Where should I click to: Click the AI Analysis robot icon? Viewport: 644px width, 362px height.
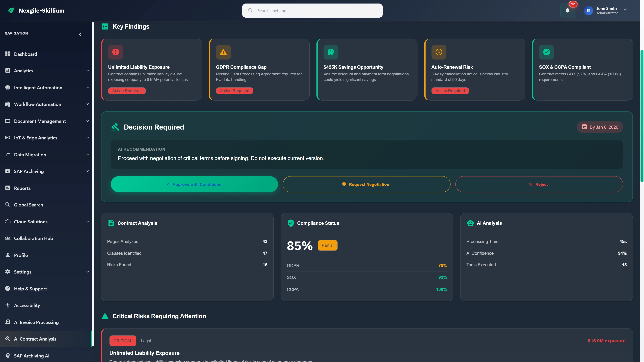[x=470, y=223]
